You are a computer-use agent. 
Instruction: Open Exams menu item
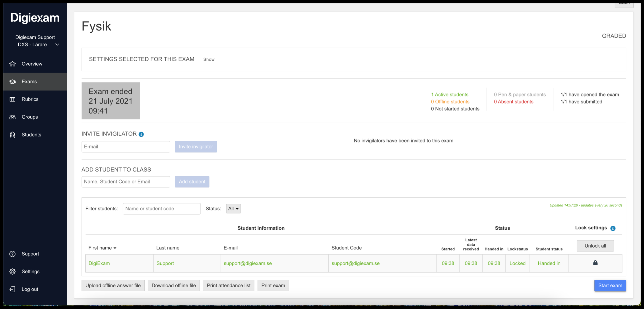[35, 82]
